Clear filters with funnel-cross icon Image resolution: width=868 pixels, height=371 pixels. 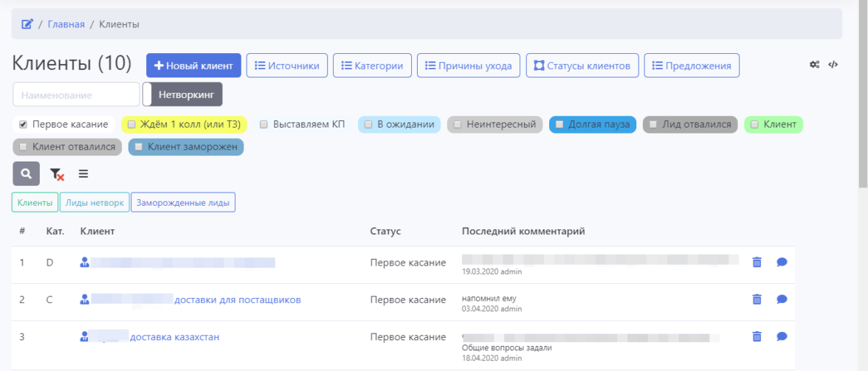tap(57, 174)
